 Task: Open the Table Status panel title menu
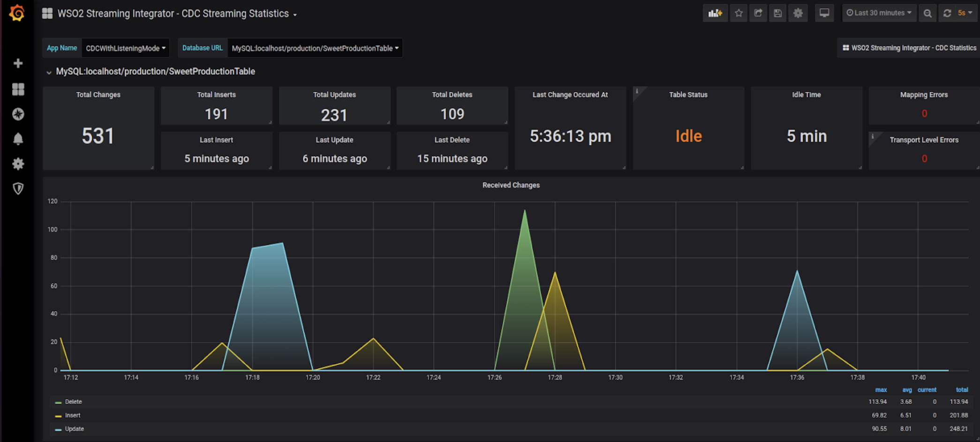click(x=688, y=95)
